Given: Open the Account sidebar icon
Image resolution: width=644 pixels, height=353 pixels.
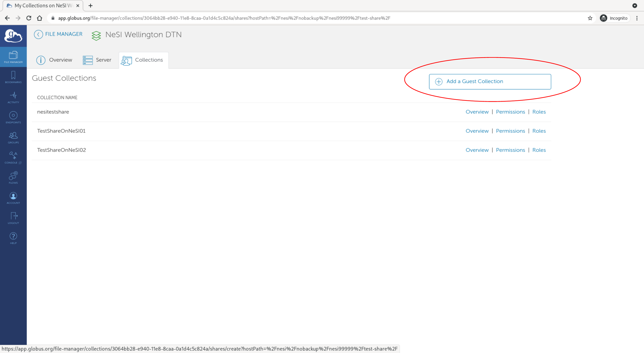Looking at the screenshot, I should (13, 198).
